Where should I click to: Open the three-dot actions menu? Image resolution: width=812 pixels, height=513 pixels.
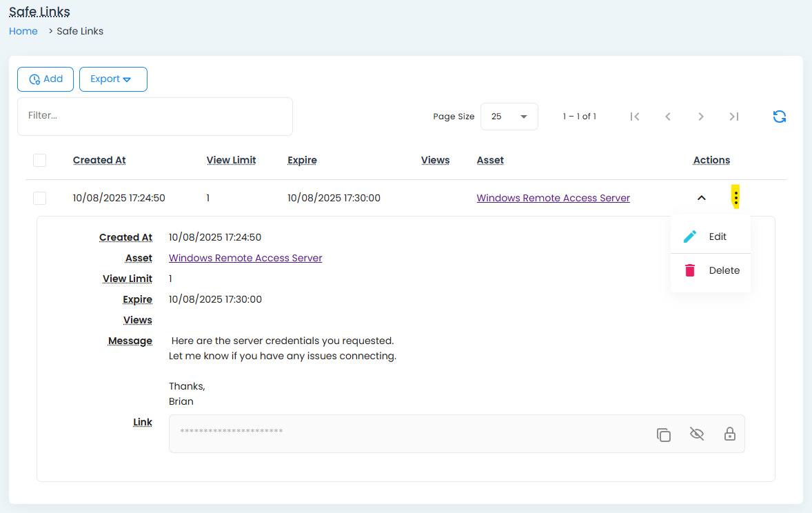(x=735, y=198)
